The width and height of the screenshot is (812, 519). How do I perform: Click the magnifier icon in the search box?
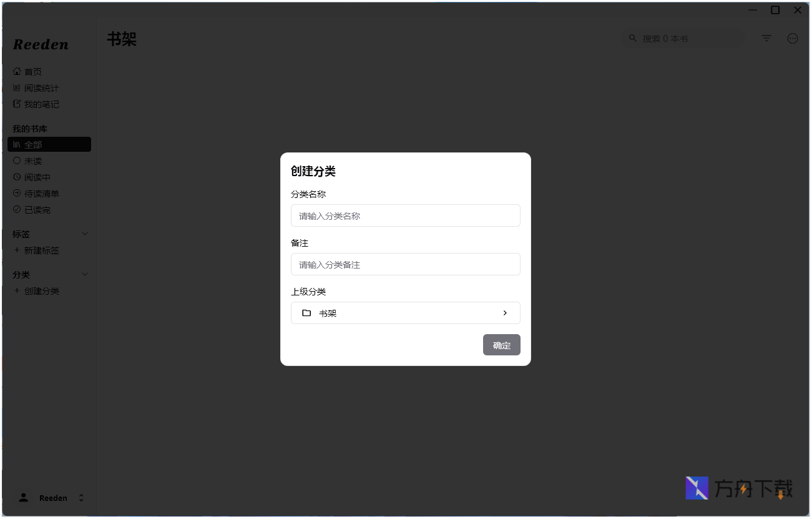[x=632, y=38]
